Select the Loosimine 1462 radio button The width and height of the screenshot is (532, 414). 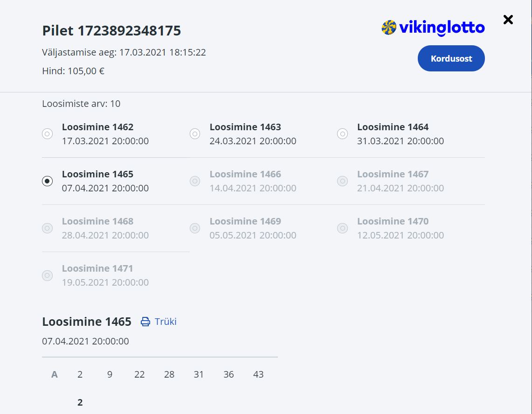[48, 134]
